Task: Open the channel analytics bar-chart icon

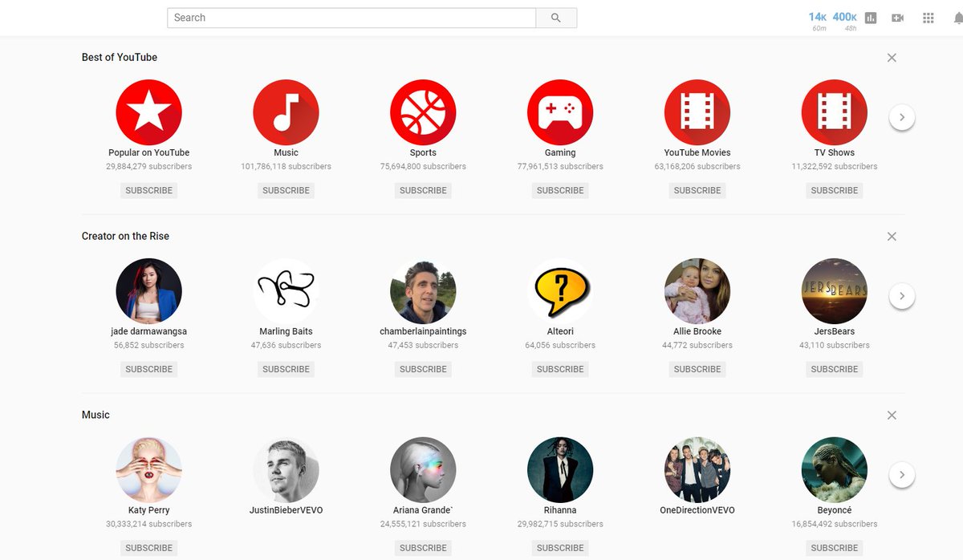Action: tap(871, 18)
